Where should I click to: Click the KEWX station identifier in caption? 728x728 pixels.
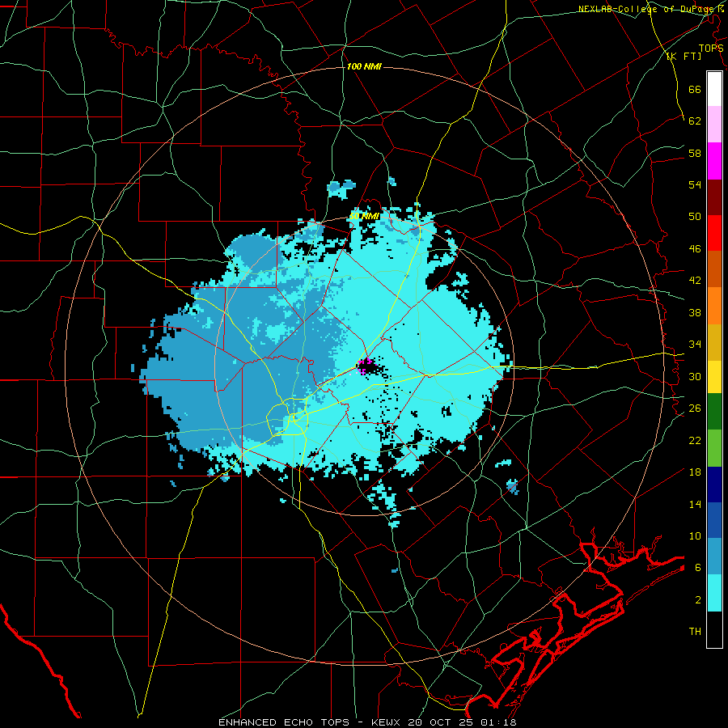(x=387, y=722)
